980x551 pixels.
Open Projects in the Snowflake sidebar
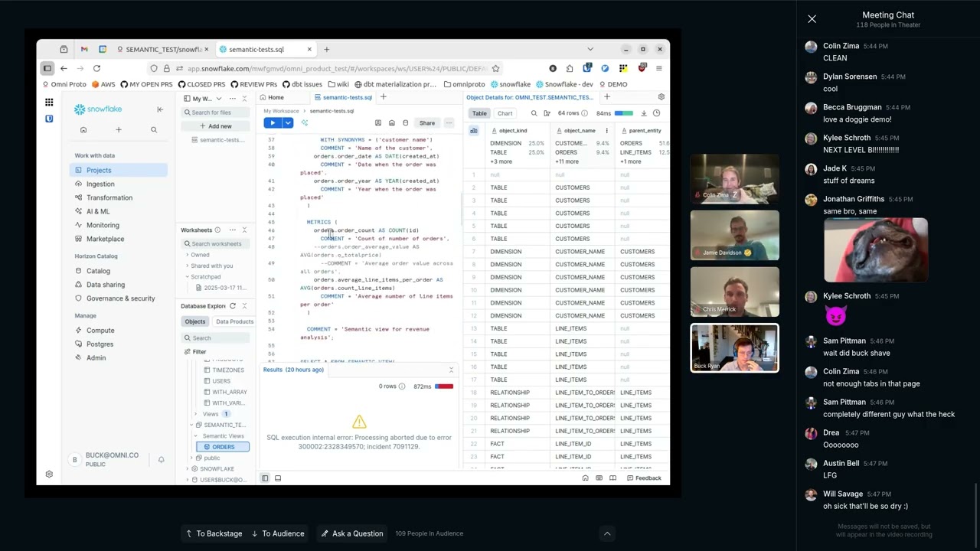(x=119, y=170)
